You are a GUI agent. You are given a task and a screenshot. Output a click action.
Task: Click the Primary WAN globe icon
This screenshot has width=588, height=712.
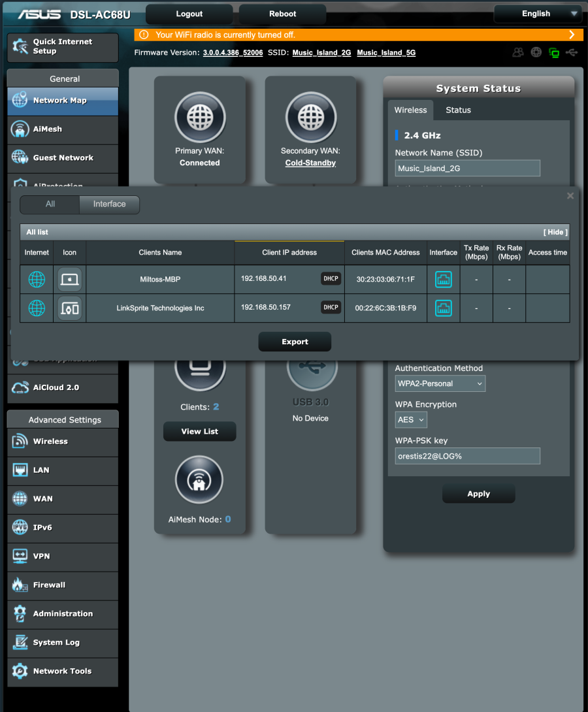(x=199, y=118)
